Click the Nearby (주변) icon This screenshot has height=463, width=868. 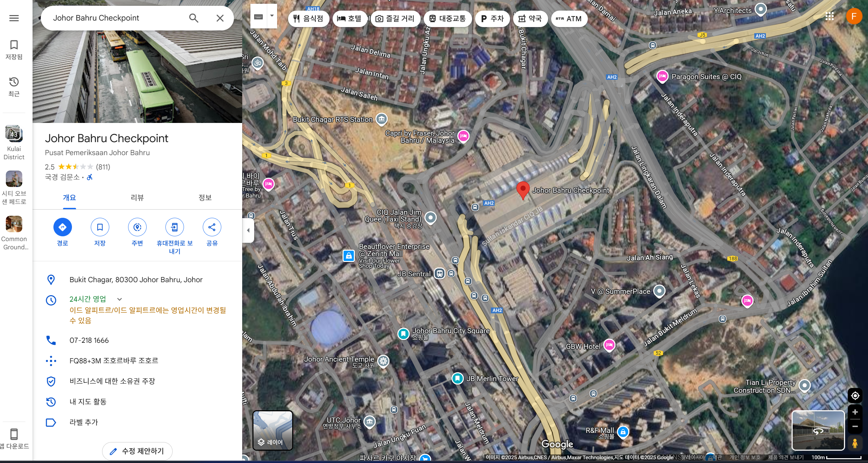tap(137, 227)
